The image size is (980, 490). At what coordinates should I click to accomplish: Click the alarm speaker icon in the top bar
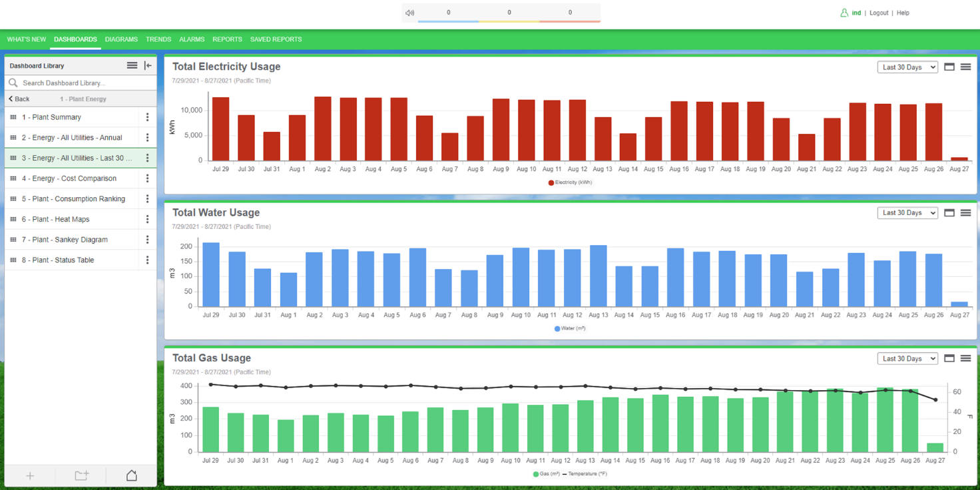[410, 12]
